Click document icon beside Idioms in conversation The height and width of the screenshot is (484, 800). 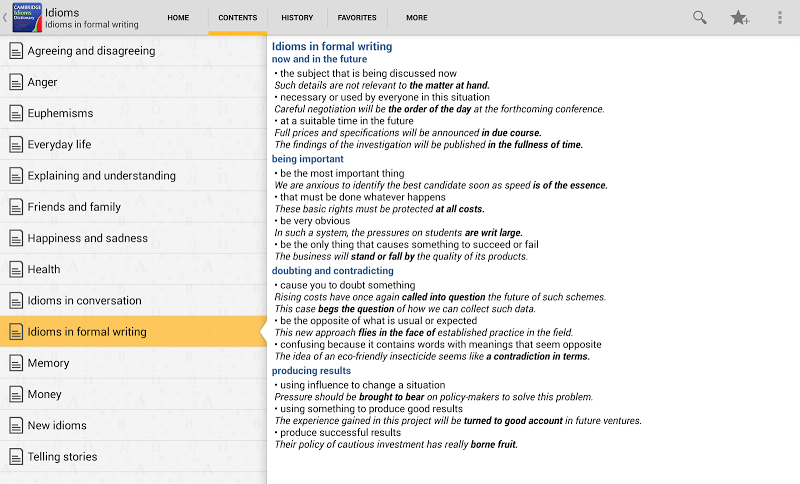[16, 300]
